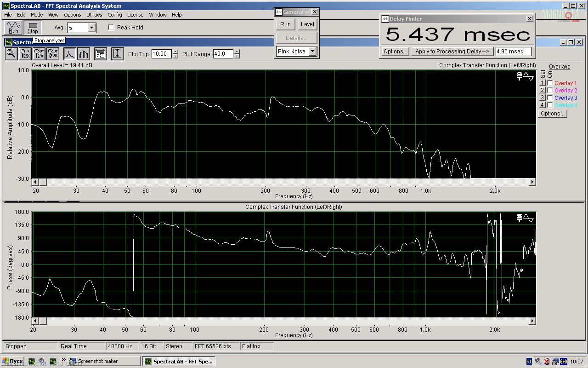This screenshot has height=368, width=588.
Task: Open the spectrum properties dialog icon
Action: point(101,54)
